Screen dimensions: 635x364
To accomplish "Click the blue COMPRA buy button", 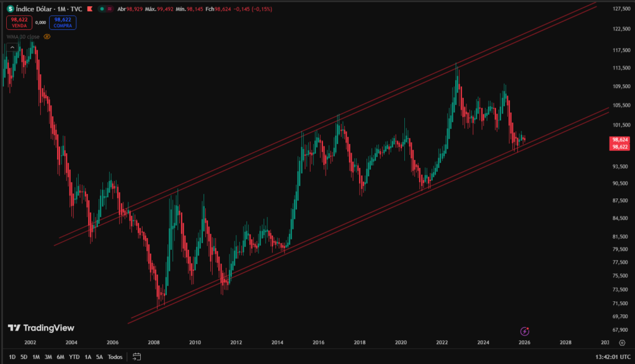I will (x=62, y=23).
